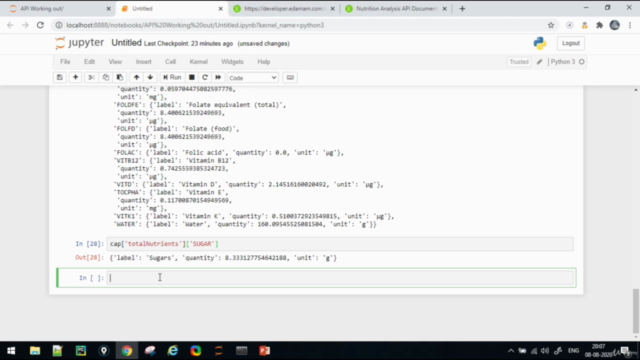Click the page vertical scrollbar thumb
The width and height of the screenshot is (640, 360).
click(x=636, y=311)
